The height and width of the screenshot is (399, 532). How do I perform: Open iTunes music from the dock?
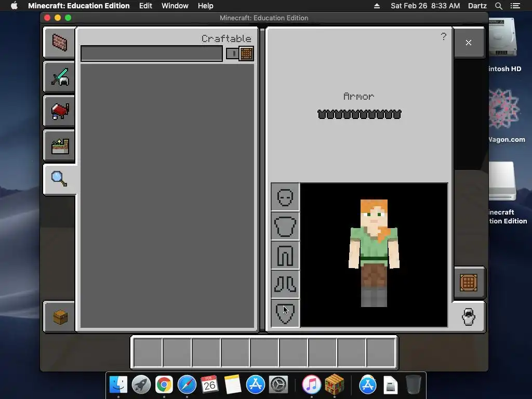tap(312, 385)
